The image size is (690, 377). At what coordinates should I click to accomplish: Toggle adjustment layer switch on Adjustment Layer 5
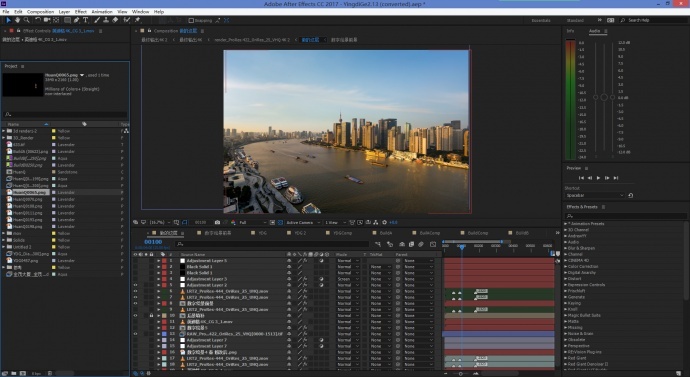pos(321,260)
